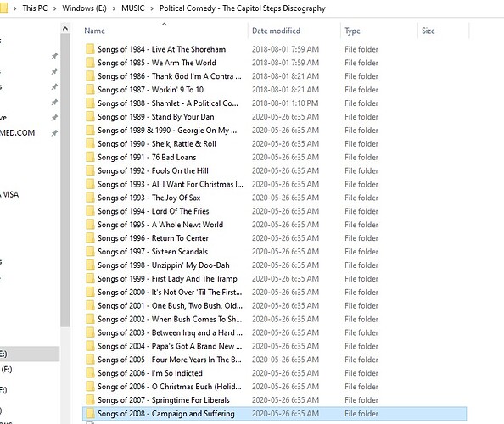Click folder icon of 76 Bad Loans

(90, 157)
